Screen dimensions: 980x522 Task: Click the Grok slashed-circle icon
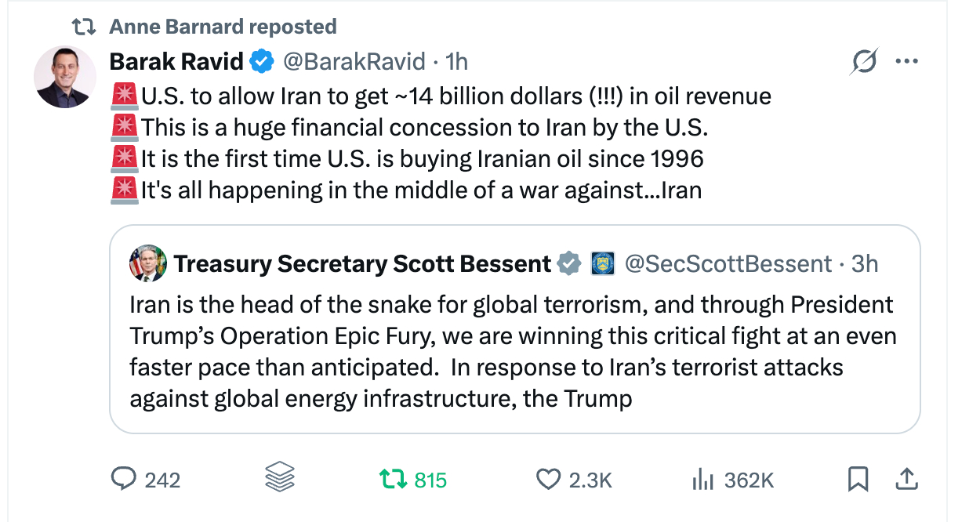point(863,62)
